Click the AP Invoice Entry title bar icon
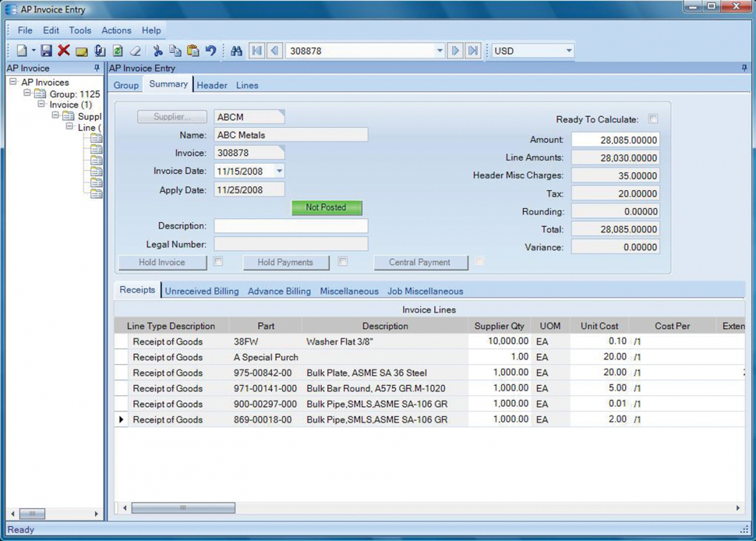Image resolution: width=756 pixels, height=541 pixels. coord(11,9)
